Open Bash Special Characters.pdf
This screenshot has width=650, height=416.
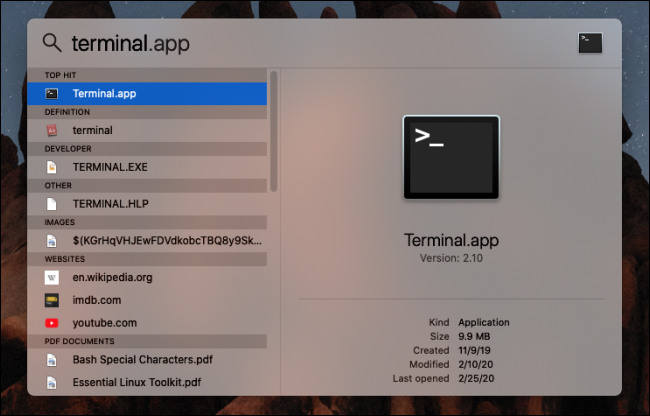(x=150, y=359)
